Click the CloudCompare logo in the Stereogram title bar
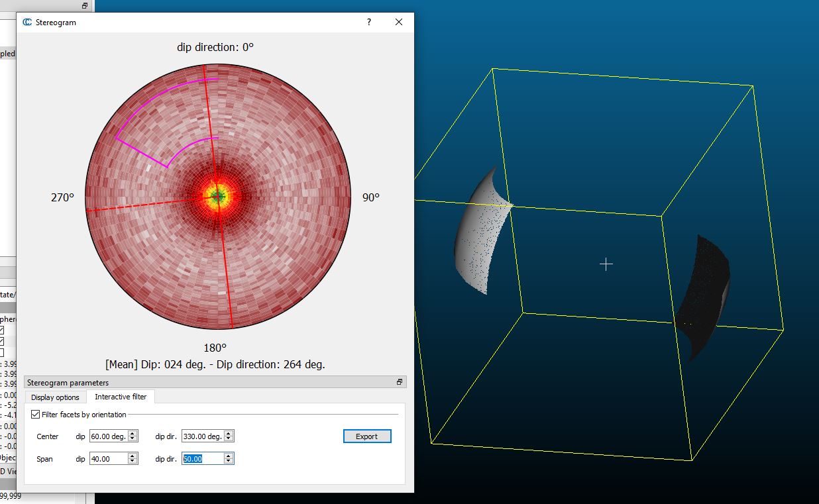Viewport: 819px width, 504px height. pos(27,22)
